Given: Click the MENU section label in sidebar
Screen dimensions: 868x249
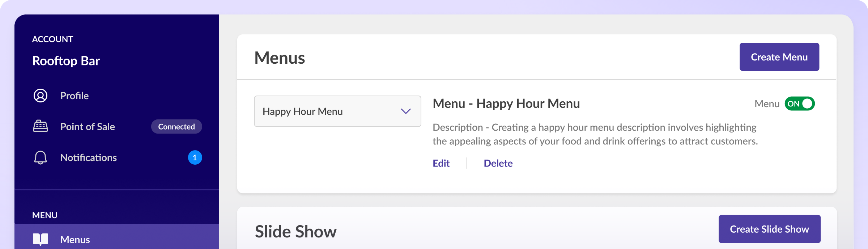Looking at the screenshot, I should point(45,215).
